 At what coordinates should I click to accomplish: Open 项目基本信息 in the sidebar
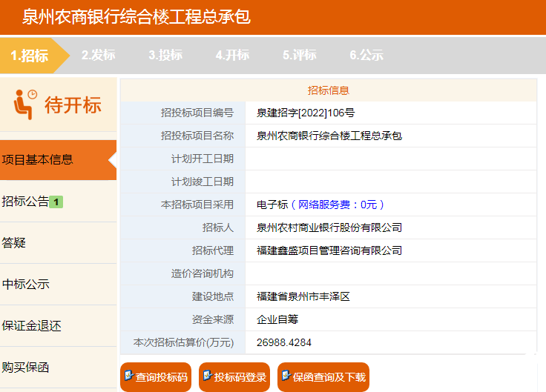tap(58, 160)
